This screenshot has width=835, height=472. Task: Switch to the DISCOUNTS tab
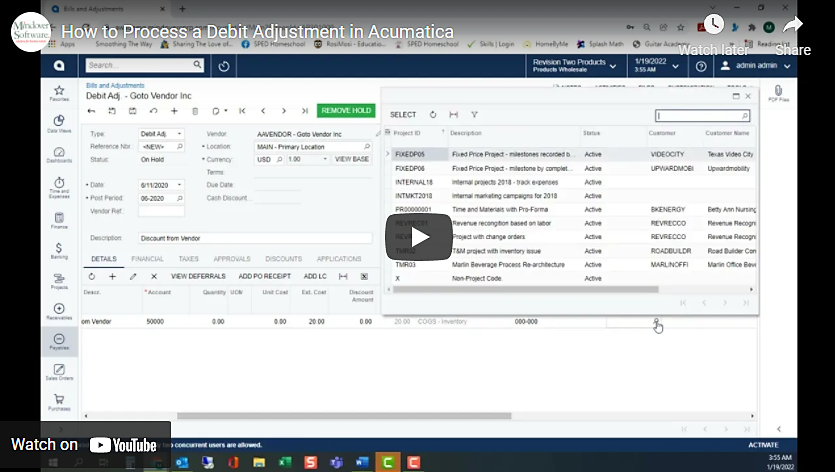click(x=283, y=259)
